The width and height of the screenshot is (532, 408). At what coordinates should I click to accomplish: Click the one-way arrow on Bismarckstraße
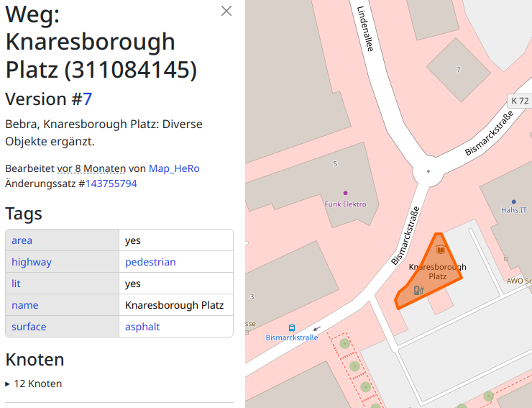(316, 329)
